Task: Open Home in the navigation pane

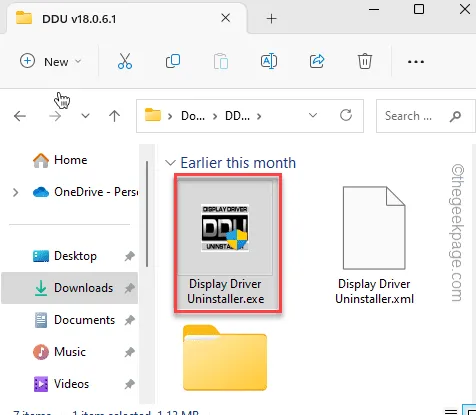Action: 60,160
